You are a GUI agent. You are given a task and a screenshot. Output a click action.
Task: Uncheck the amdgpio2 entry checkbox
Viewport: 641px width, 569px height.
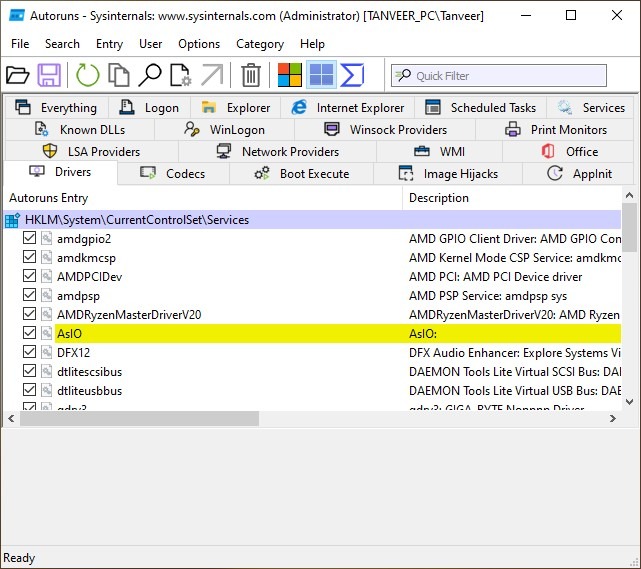29,237
